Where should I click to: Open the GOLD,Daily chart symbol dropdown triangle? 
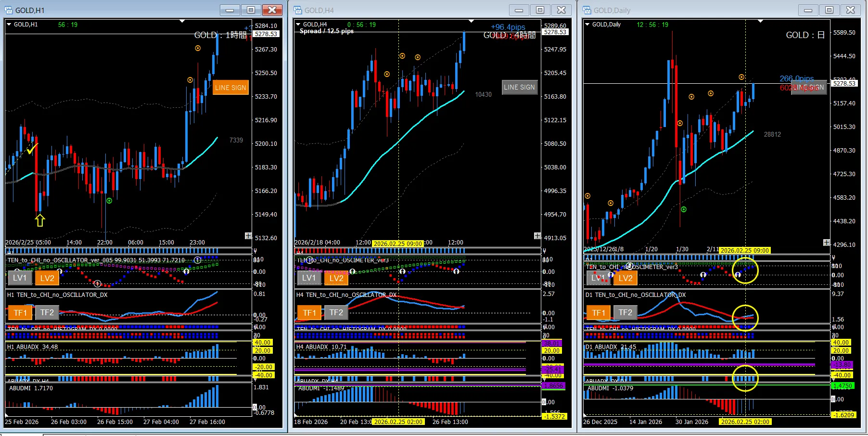(x=587, y=25)
